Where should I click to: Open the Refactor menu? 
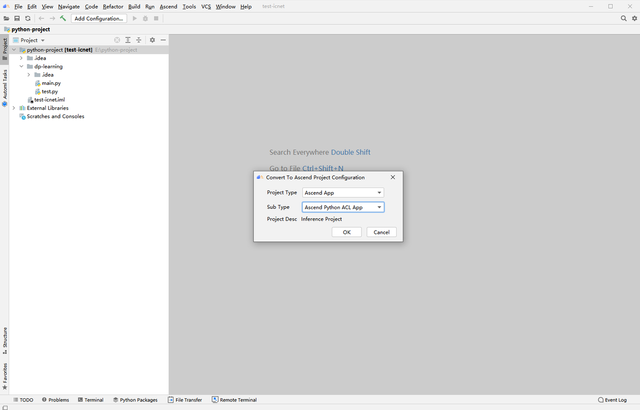(113, 7)
